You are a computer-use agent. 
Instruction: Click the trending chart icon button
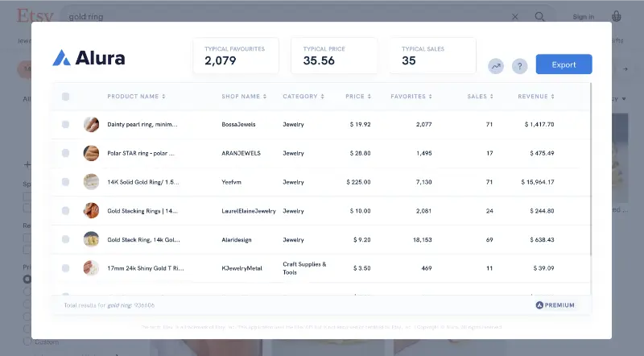[x=496, y=66]
